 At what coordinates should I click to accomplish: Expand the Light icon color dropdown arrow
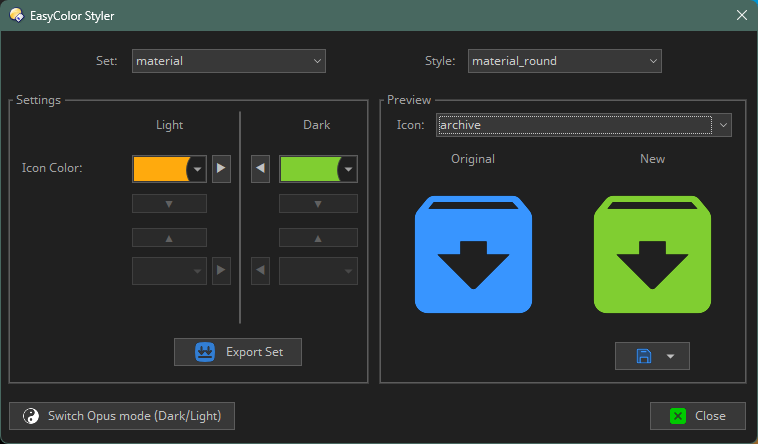[x=198, y=169]
